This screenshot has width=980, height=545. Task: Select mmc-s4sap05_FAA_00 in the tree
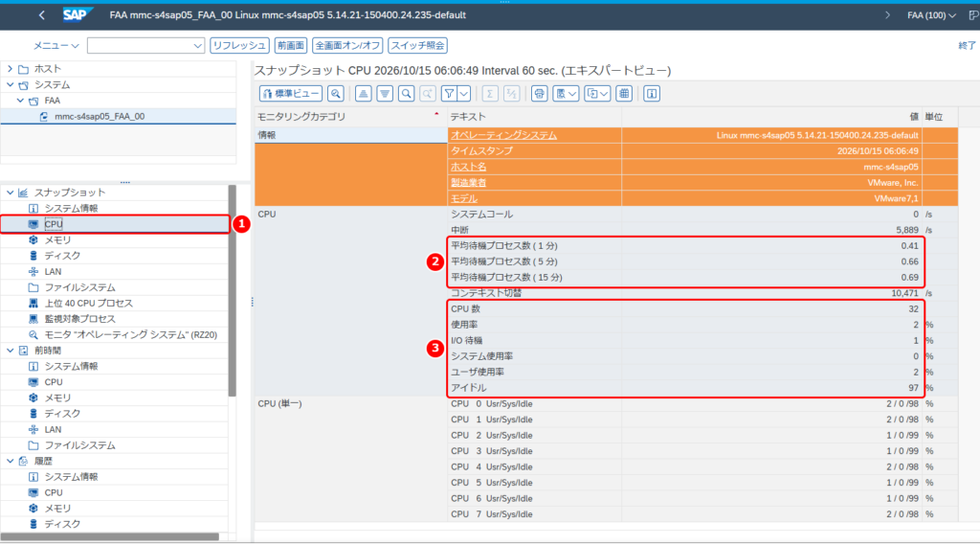[x=100, y=117]
